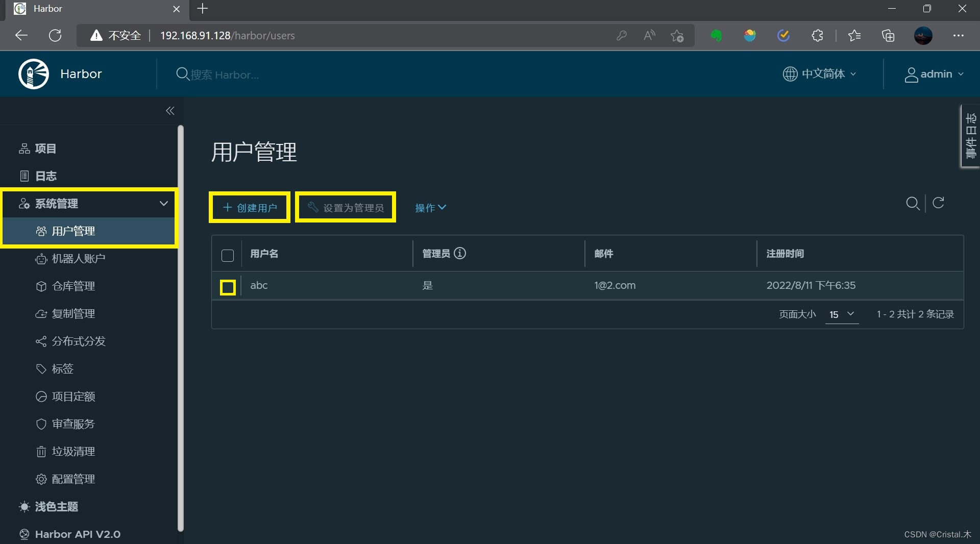Click the date 2022/8/11 下午6:35
Viewport: 980px width, 544px height.
811,285
